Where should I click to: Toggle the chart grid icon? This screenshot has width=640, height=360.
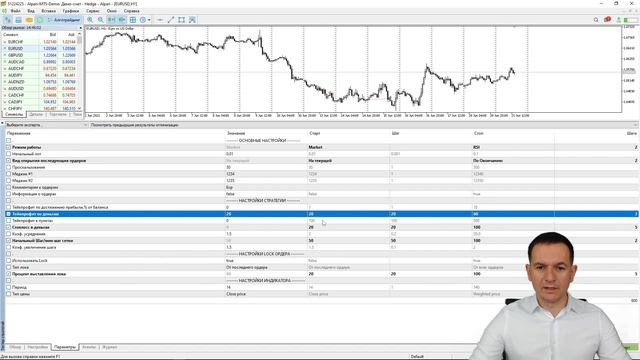tap(133, 20)
